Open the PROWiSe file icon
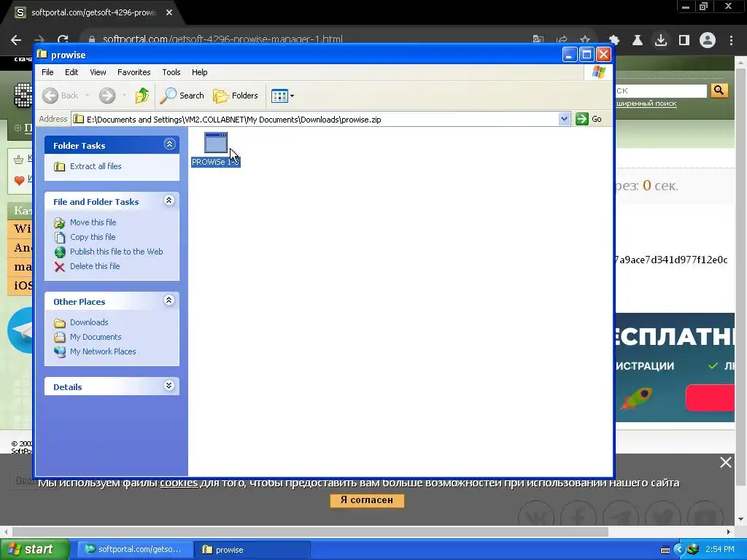 (x=216, y=143)
